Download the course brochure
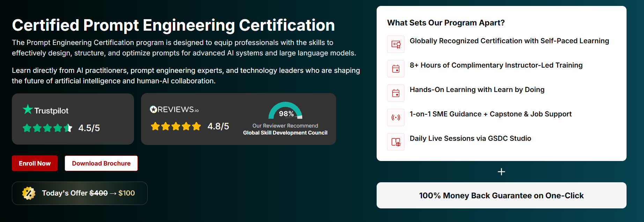Screen dimensions: 644x222 click(101, 163)
